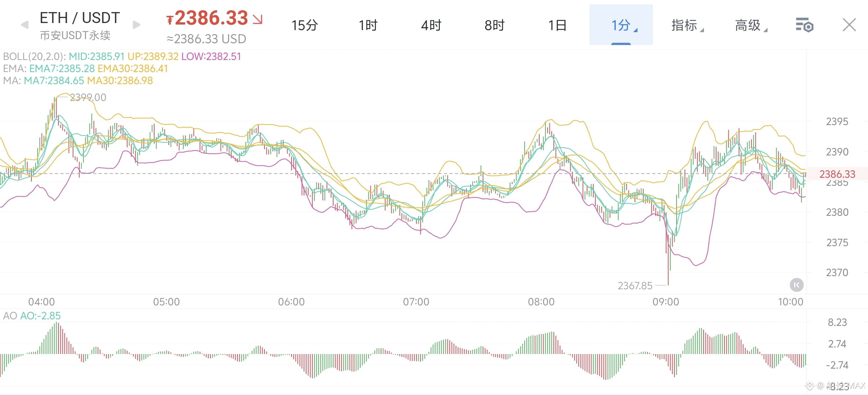Open the 1分 timeframe dropdown
Viewport: 868px width, 395px height.
621,25
